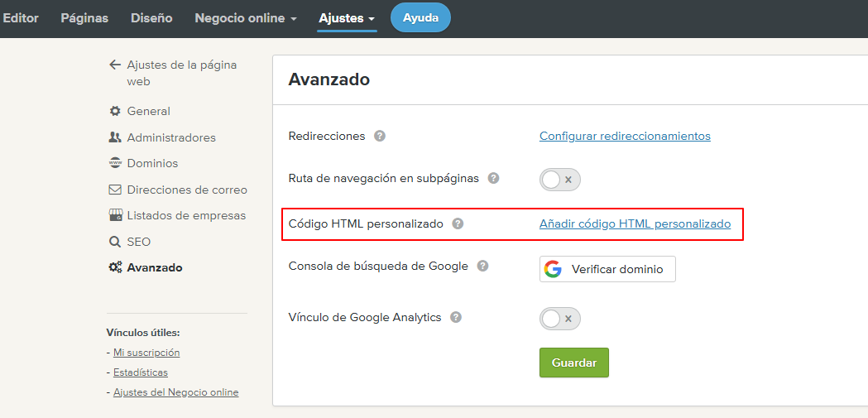Click the SEO magnifier icon
Screen dimensions: 868x418
[114, 242]
